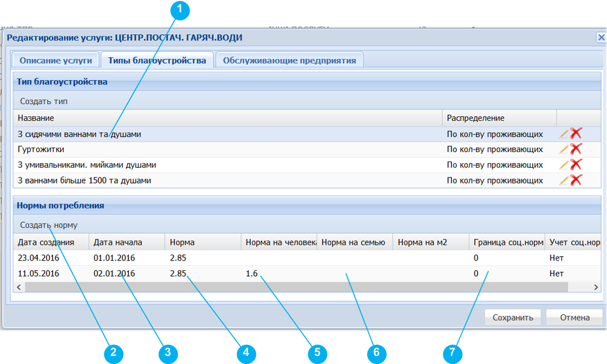Switch to the Описание услуги tab
The width and height of the screenshot is (607, 364).
[x=56, y=60]
